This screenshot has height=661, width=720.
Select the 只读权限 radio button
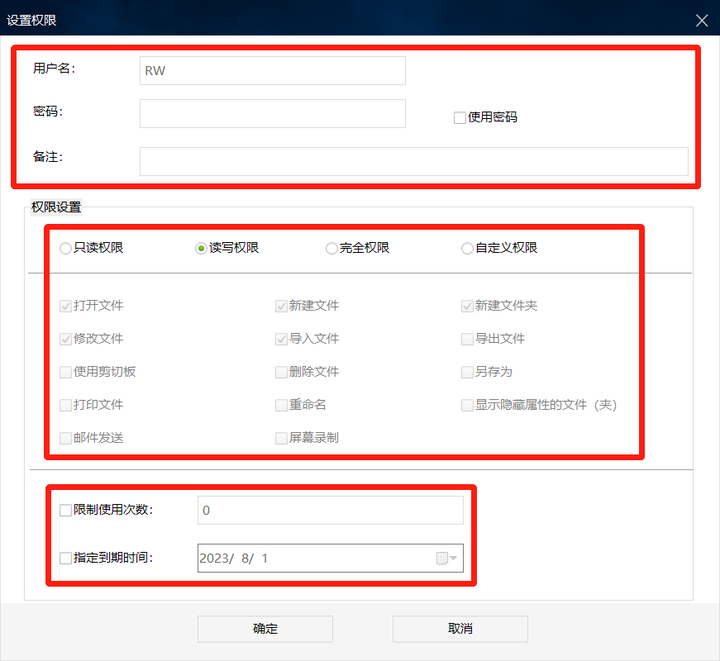click(66, 248)
